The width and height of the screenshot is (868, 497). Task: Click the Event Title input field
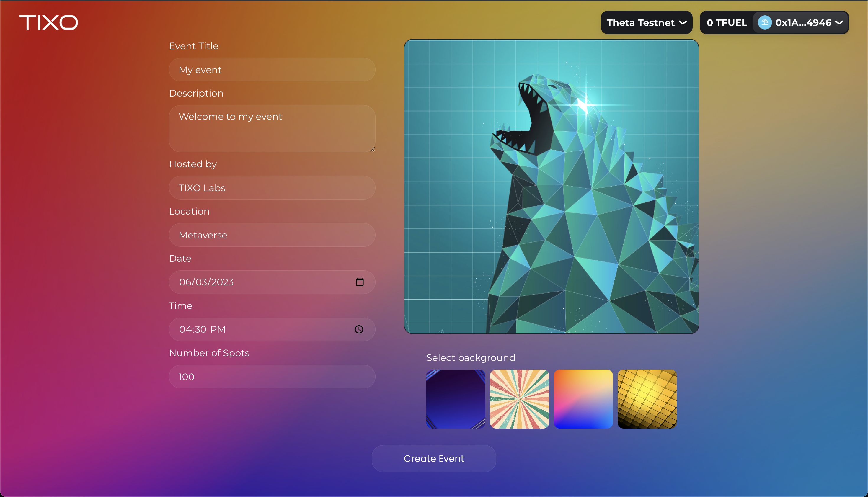(272, 70)
